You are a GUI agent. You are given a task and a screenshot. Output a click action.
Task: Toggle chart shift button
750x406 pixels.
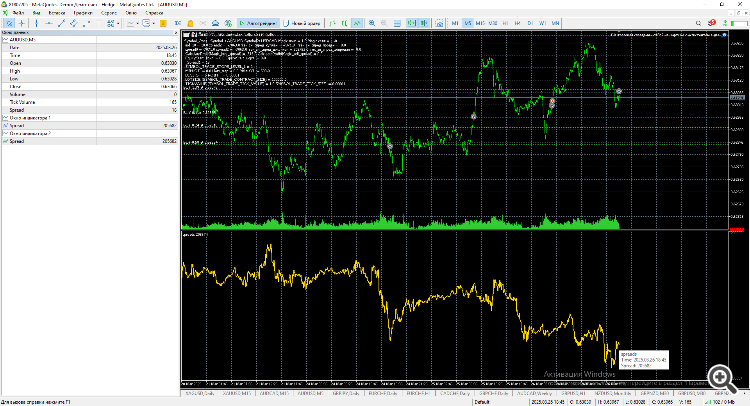[x=424, y=23]
